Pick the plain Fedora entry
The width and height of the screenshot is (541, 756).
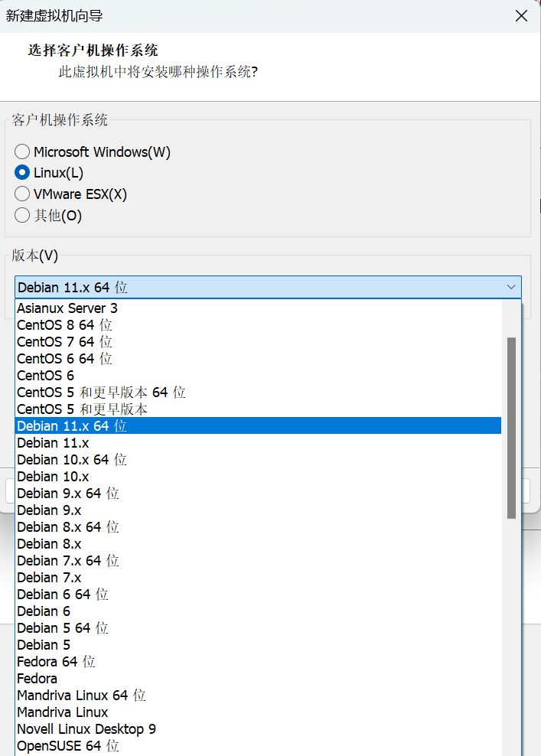point(259,679)
